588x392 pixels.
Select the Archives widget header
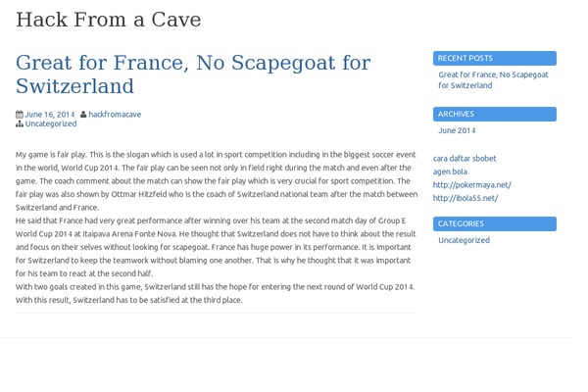click(x=495, y=114)
